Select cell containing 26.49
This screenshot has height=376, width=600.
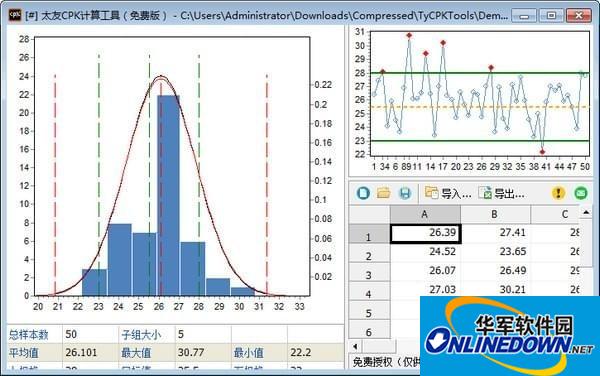pos(496,272)
